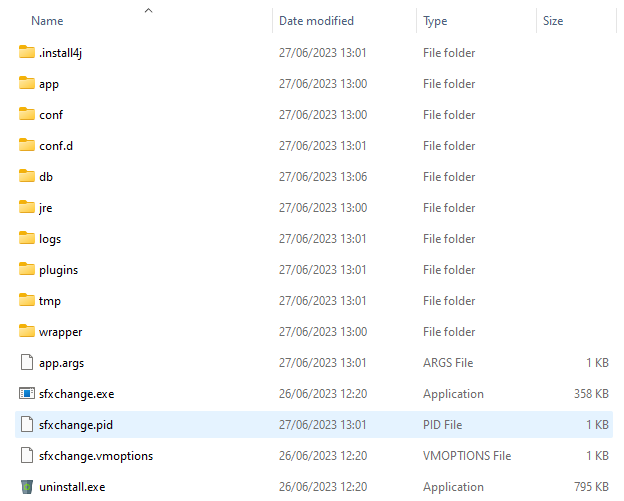
Task: Select the conf folder icon
Action: [27, 114]
